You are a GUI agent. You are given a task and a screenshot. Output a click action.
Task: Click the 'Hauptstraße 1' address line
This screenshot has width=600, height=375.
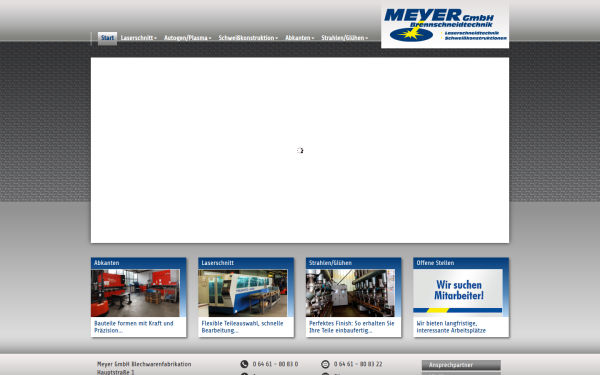(116, 372)
